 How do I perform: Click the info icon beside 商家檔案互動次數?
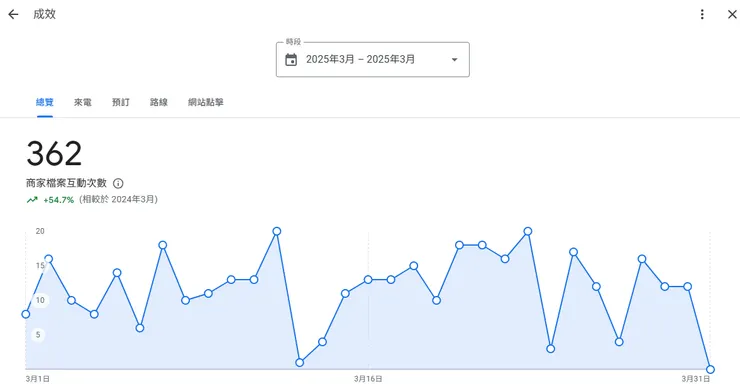click(x=118, y=183)
